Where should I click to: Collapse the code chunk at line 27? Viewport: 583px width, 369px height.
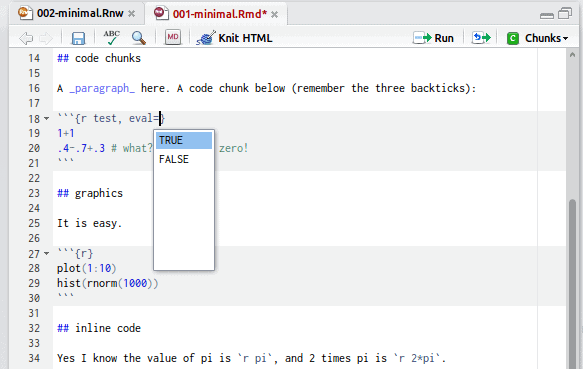tap(46, 254)
